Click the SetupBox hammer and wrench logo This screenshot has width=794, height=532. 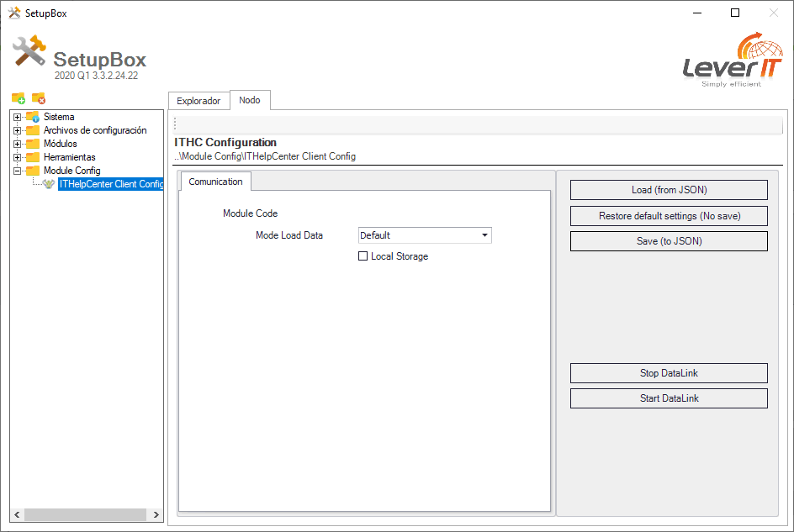(29, 50)
